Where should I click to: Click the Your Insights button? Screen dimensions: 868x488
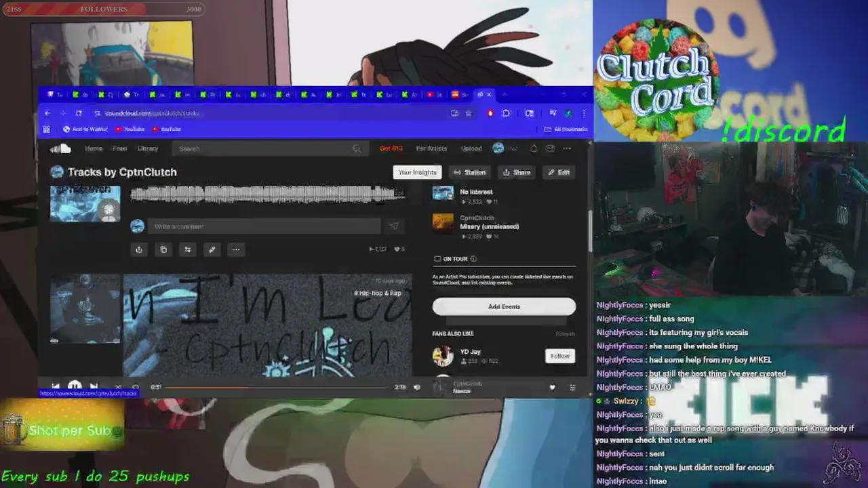point(418,172)
